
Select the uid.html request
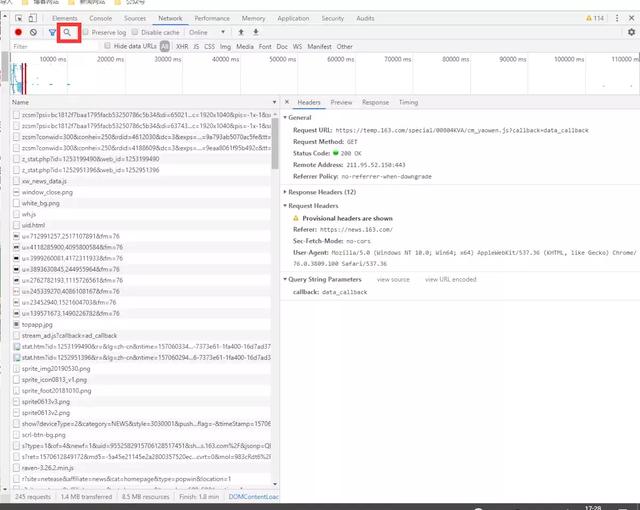pos(141,225)
